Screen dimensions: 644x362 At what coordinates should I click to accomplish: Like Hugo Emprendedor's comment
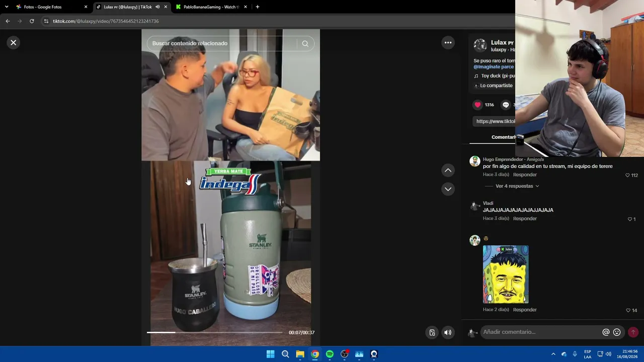point(627,175)
